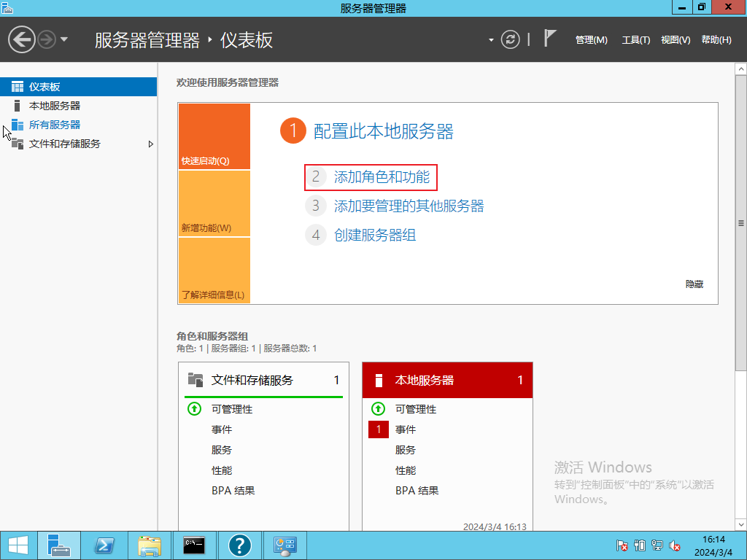Launch PowerShell from taskbar
This screenshot has width=747, height=560.
click(x=104, y=545)
